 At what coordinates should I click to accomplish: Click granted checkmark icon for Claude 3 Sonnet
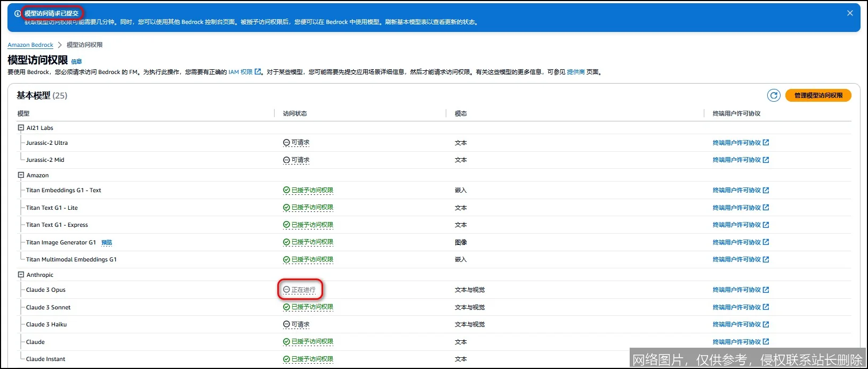pos(286,307)
